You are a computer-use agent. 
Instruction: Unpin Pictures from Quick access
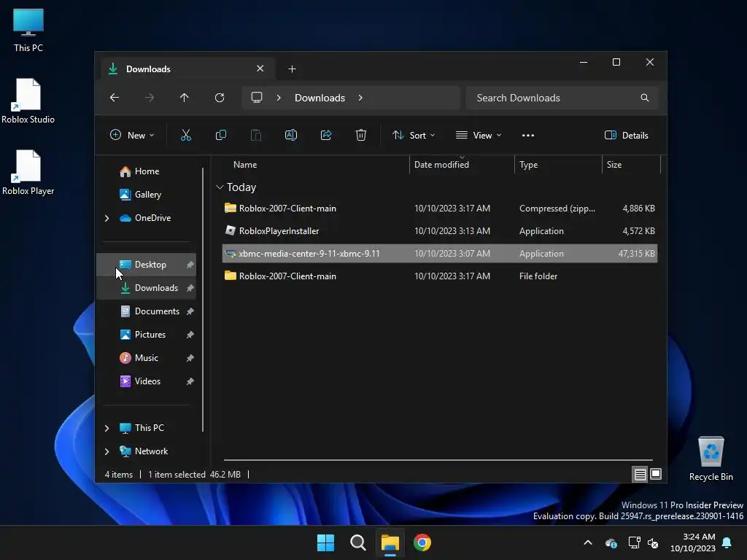click(190, 335)
